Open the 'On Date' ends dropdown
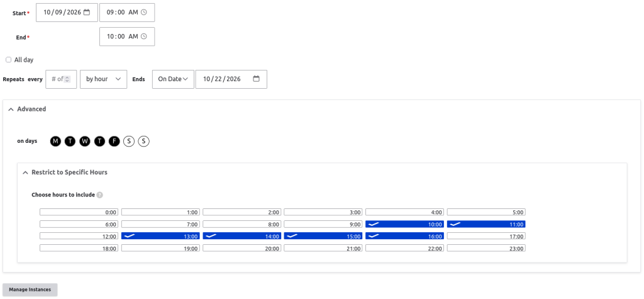 pyautogui.click(x=173, y=79)
